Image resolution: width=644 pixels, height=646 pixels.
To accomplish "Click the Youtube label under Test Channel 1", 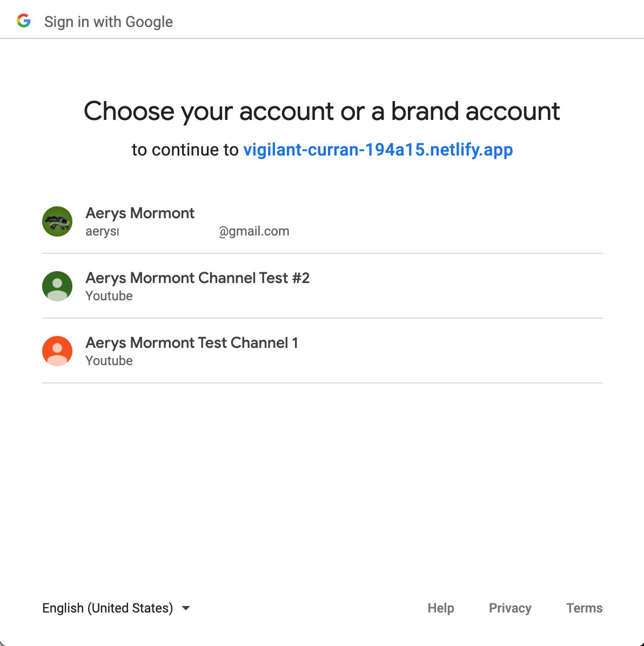I will (109, 361).
